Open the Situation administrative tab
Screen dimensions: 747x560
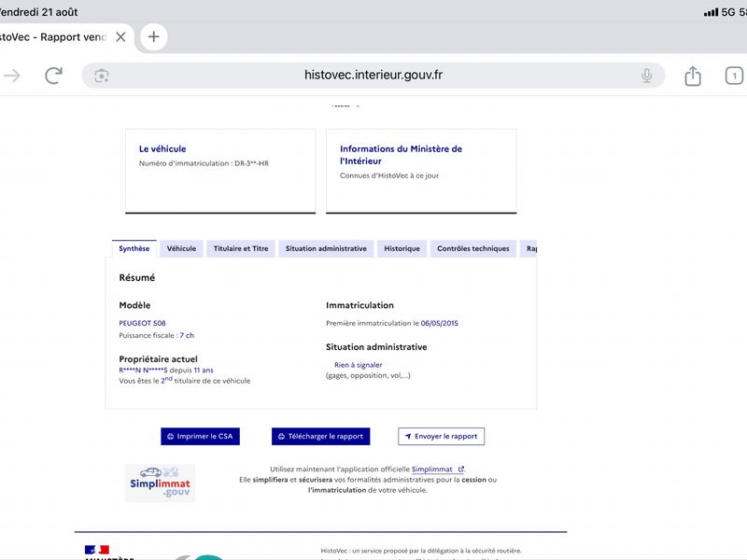pos(326,248)
